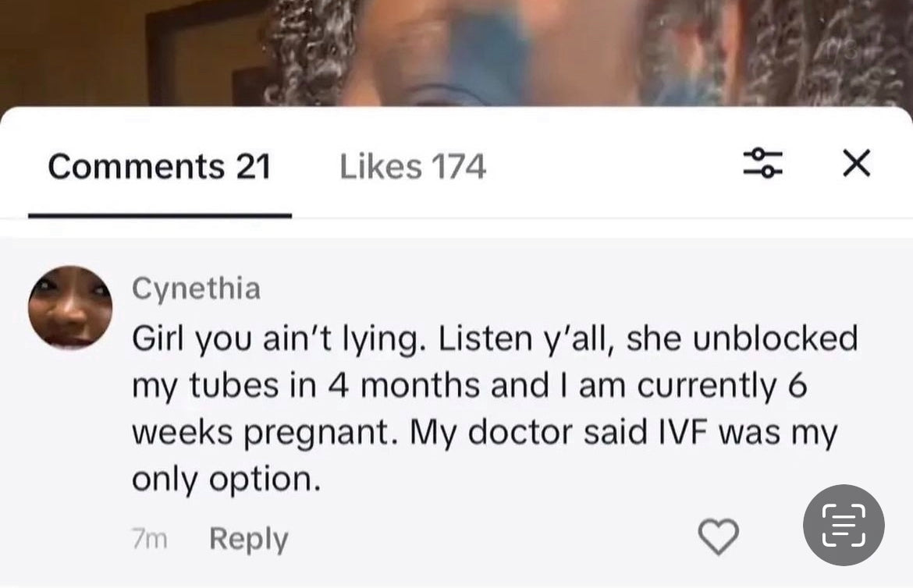Reply to Cynethia's comment
This screenshot has height=588, width=913.
(249, 539)
